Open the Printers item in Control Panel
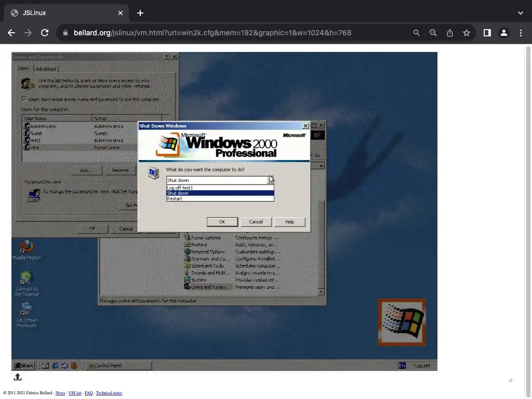532x399 pixels. click(195, 245)
